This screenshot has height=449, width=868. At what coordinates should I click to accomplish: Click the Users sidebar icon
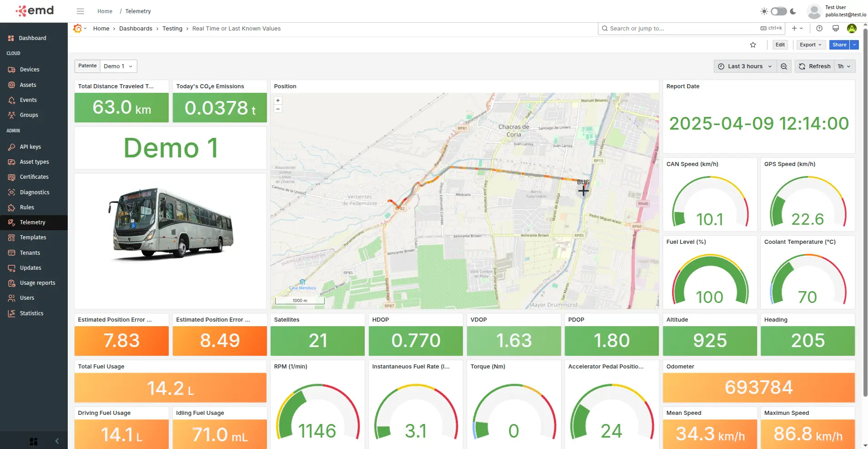[11, 298]
